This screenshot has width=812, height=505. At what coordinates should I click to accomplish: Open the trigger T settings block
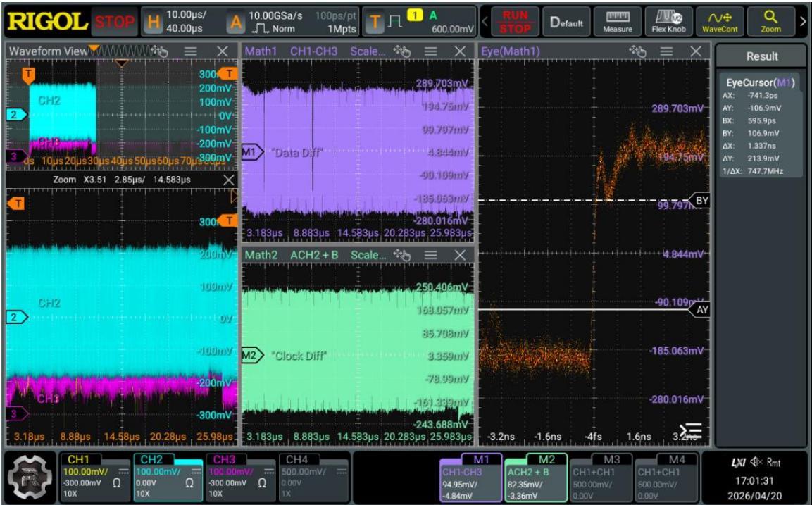[420, 22]
